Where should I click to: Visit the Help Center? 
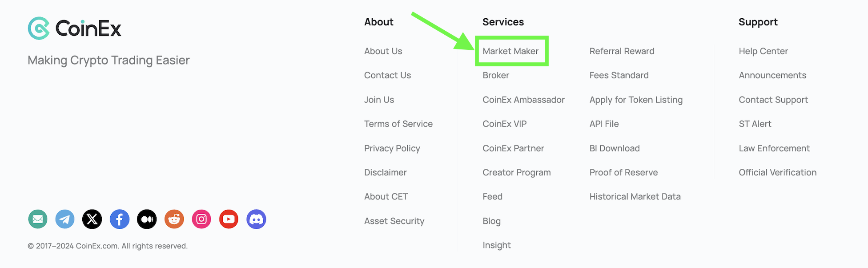click(x=763, y=51)
